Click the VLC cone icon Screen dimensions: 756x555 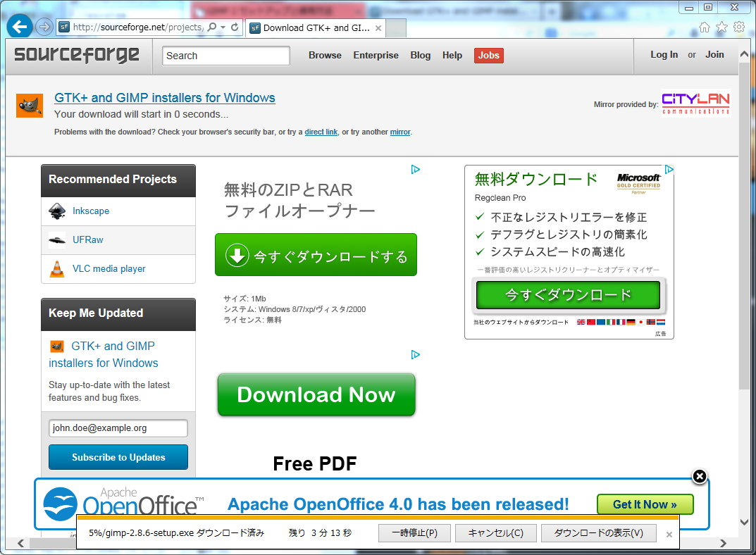57,269
